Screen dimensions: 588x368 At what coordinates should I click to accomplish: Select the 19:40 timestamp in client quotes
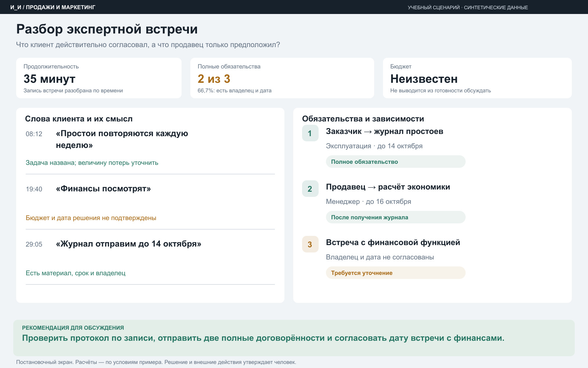click(34, 189)
